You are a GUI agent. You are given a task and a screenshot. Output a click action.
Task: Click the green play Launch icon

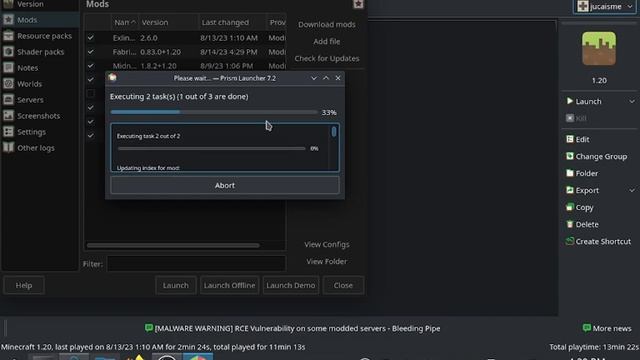[x=570, y=101]
